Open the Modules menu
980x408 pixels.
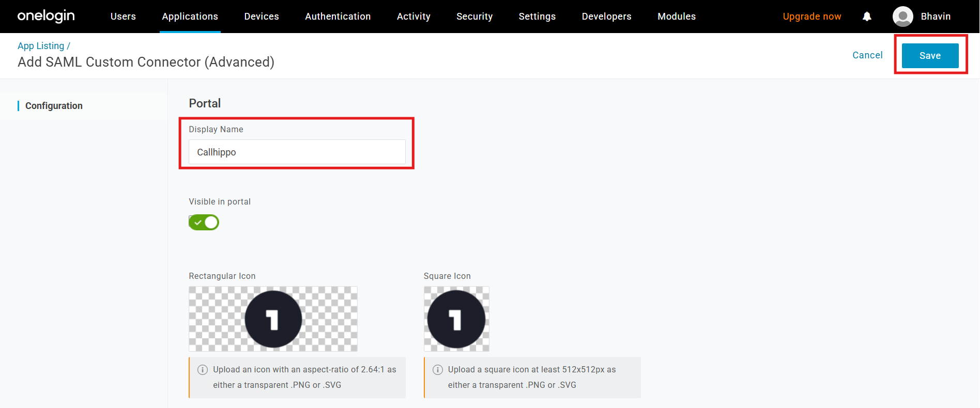tap(677, 17)
